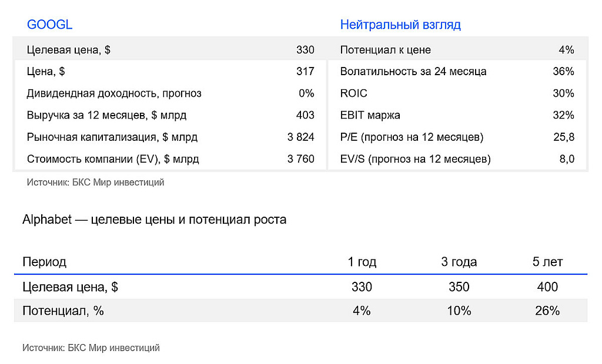
Task: Select the '3 года' column header
Action: click(x=459, y=262)
